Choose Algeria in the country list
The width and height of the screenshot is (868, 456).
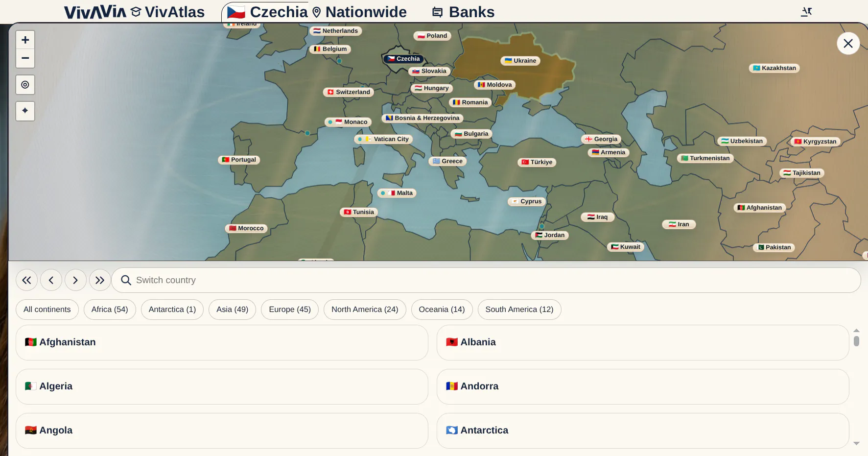[222, 386]
